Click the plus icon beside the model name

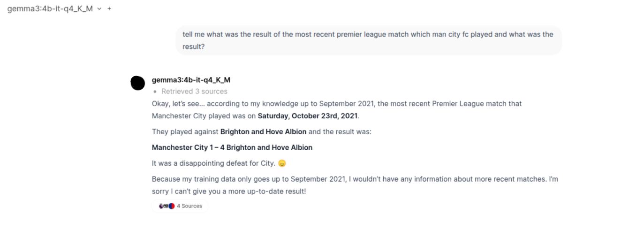[109, 9]
